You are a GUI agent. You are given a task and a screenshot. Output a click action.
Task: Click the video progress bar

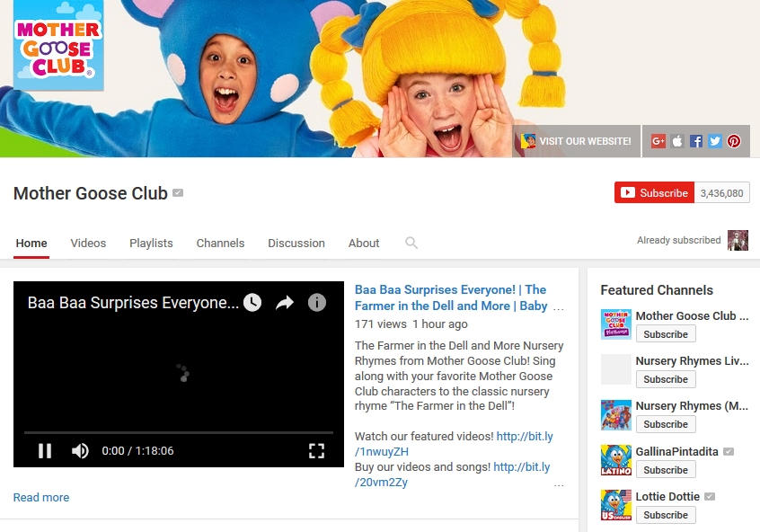coord(179,431)
